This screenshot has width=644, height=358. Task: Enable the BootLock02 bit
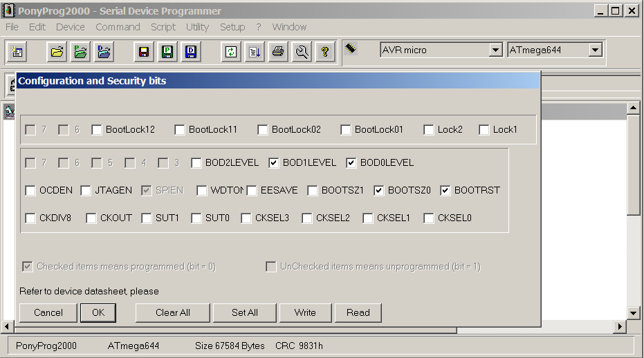tap(262, 130)
